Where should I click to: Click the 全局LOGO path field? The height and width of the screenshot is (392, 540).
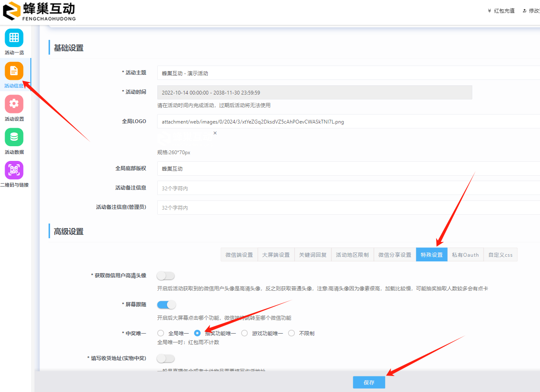349,121
